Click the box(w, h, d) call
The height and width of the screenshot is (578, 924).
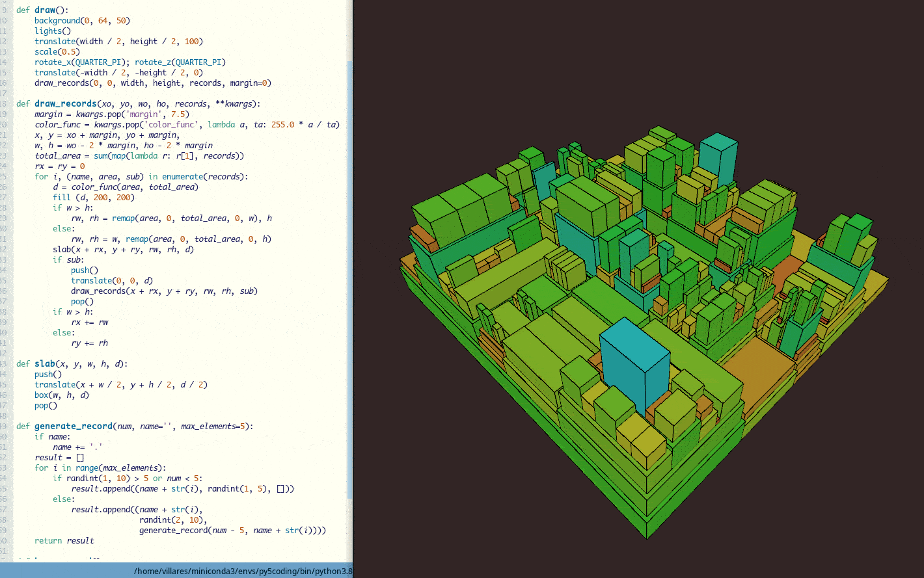pyautogui.click(x=62, y=395)
